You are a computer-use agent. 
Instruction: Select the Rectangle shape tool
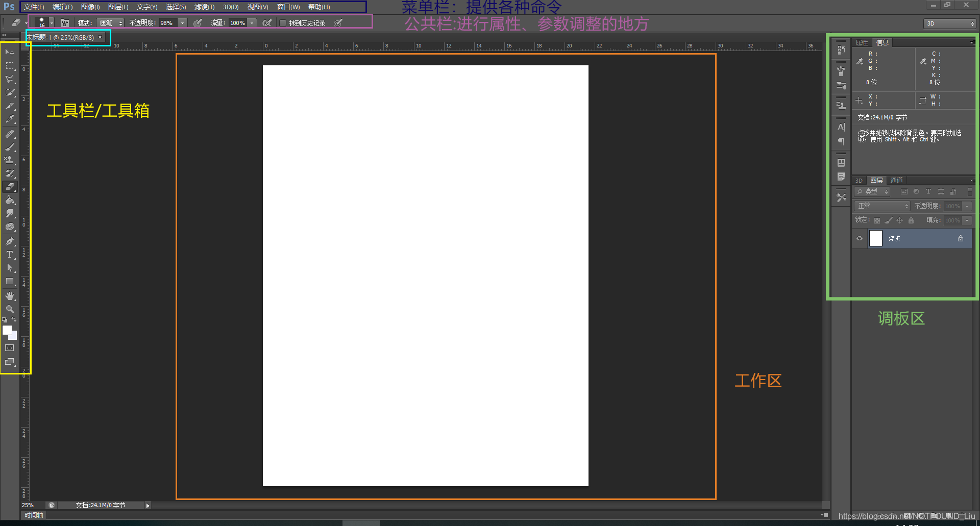(x=10, y=281)
